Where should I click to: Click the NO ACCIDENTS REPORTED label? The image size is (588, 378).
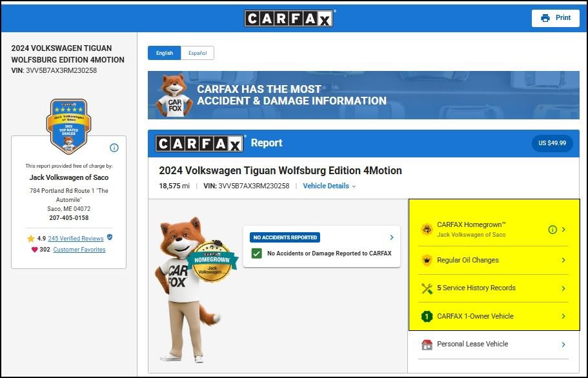pyautogui.click(x=285, y=237)
